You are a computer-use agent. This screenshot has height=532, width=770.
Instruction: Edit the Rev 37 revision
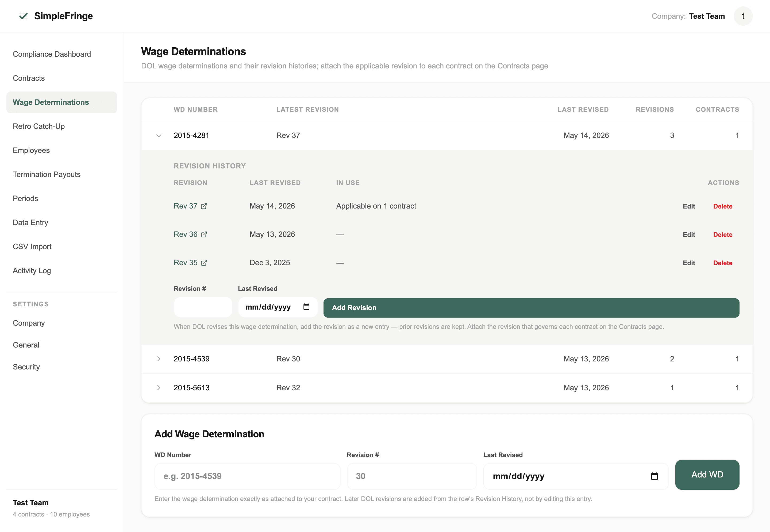coord(689,206)
